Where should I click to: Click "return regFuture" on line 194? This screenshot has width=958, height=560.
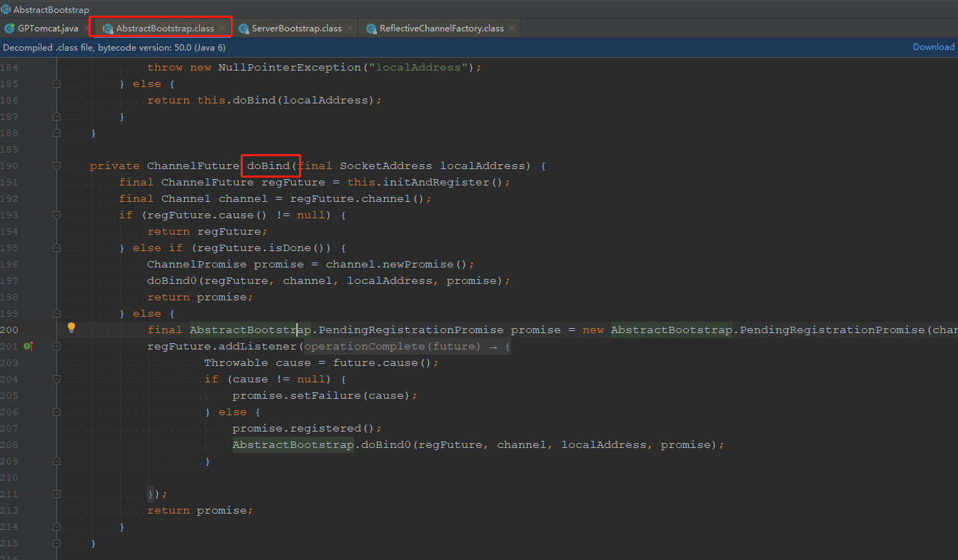pos(204,232)
